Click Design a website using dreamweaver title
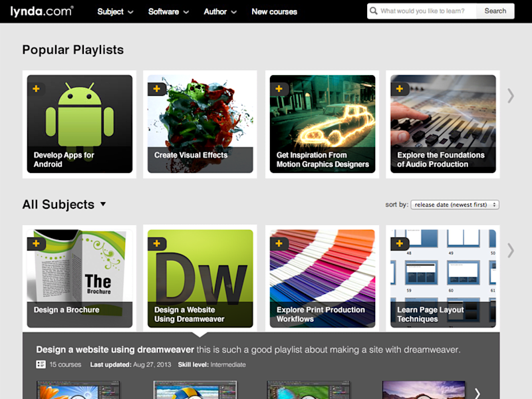Image resolution: width=532 pixels, height=399 pixels. [115, 350]
